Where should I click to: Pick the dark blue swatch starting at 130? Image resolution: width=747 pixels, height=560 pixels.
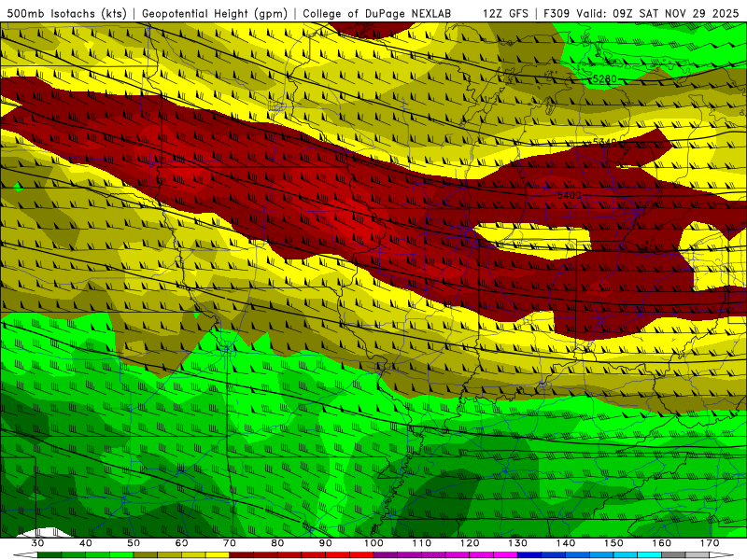(x=529, y=555)
